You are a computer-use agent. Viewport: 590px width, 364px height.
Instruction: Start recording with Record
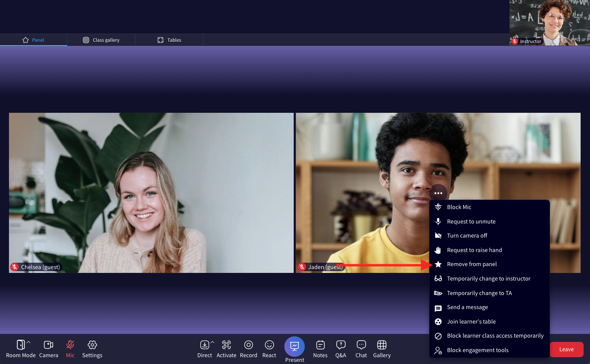pyautogui.click(x=249, y=349)
